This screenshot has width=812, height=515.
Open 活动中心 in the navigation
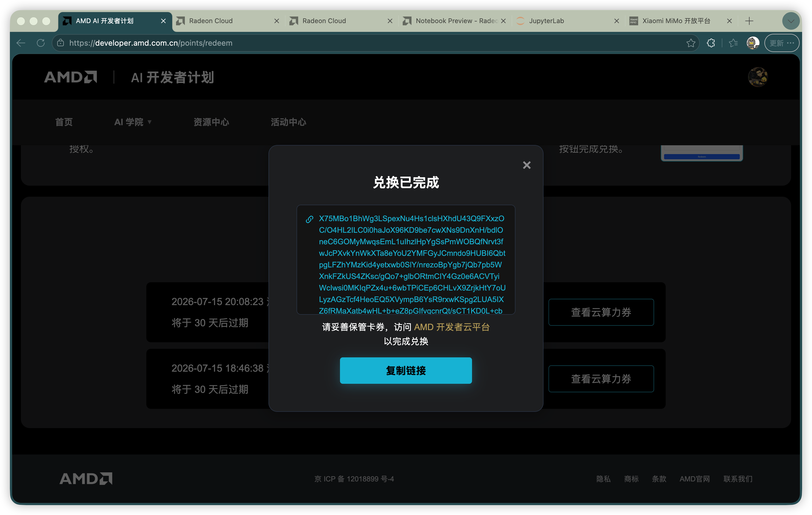(x=288, y=122)
